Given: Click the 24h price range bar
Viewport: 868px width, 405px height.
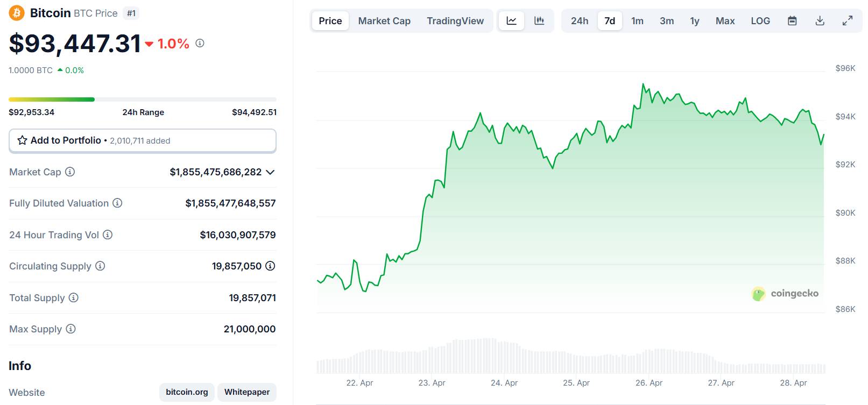Looking at the screenshot, I should [x=143, y=100].
